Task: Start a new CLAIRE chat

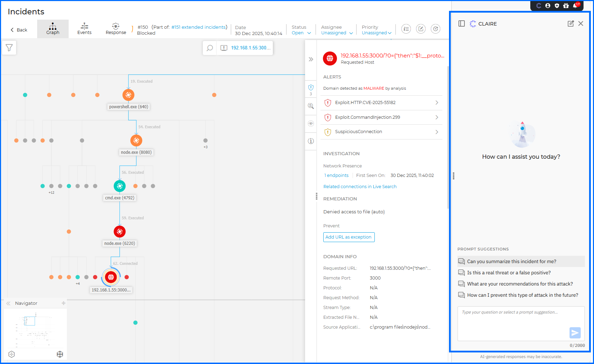Action: 571,23
